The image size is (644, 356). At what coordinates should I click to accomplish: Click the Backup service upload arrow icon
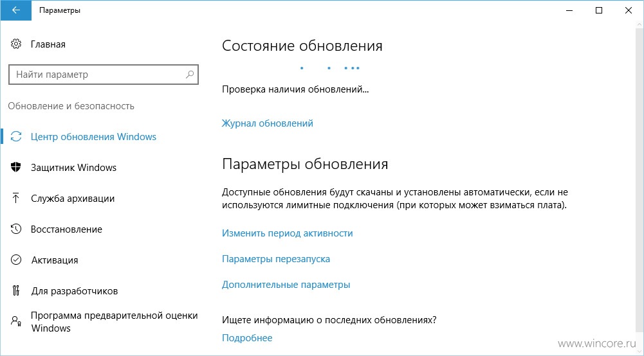[x=16, y=198]
